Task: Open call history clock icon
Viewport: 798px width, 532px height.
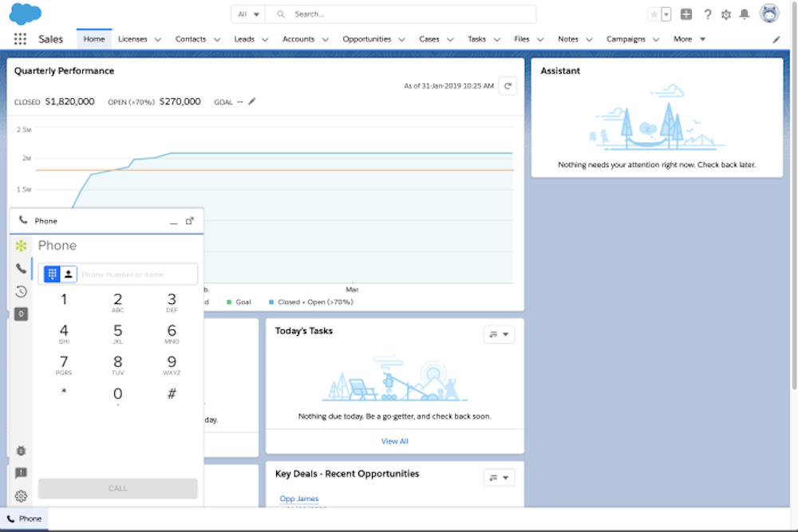Action: pyautogui.click(x=21, y=291)
